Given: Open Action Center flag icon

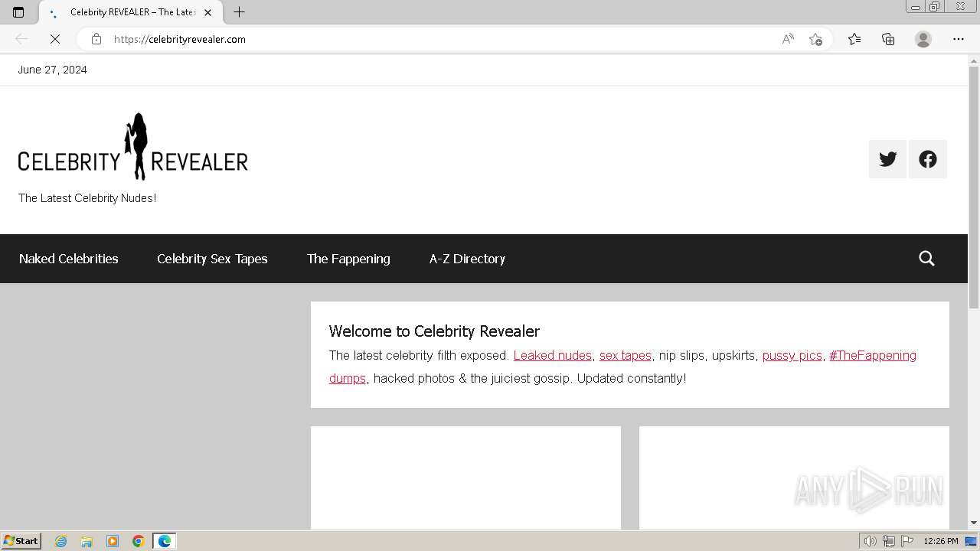Looking at the screenshot, I should [907, 541].
